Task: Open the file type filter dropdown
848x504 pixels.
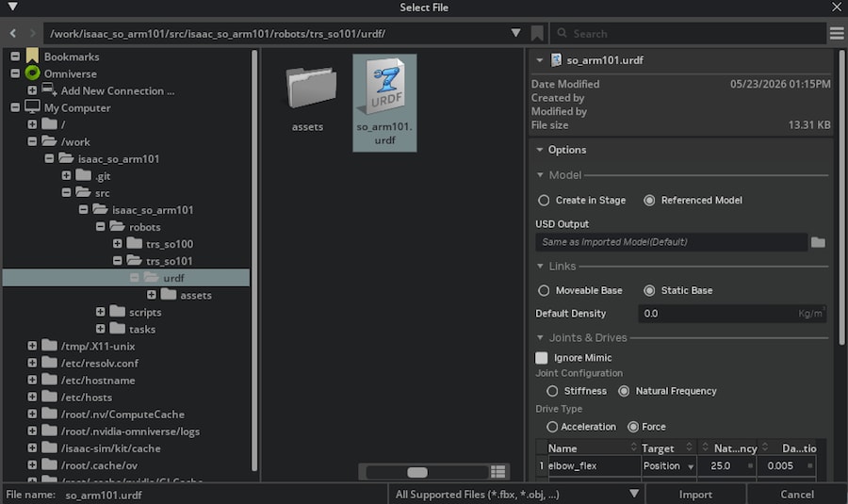Action: pos(634,494)
